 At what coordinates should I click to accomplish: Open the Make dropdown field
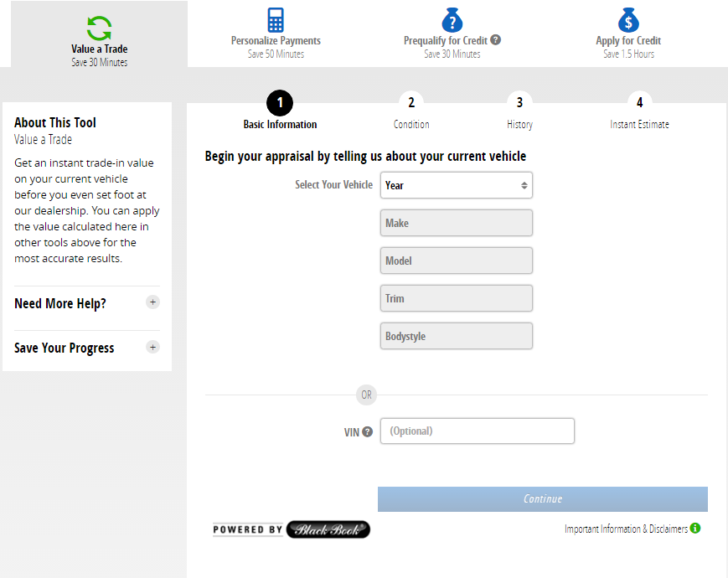click(456, 223)
